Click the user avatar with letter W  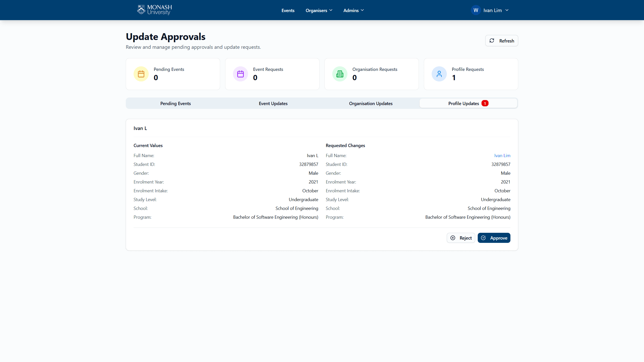pyautogui.click(x=476, y=10)
